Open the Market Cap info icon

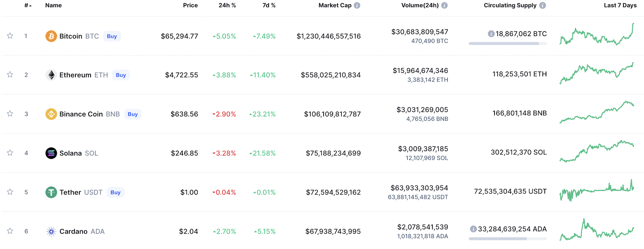[x=357, y=6]
